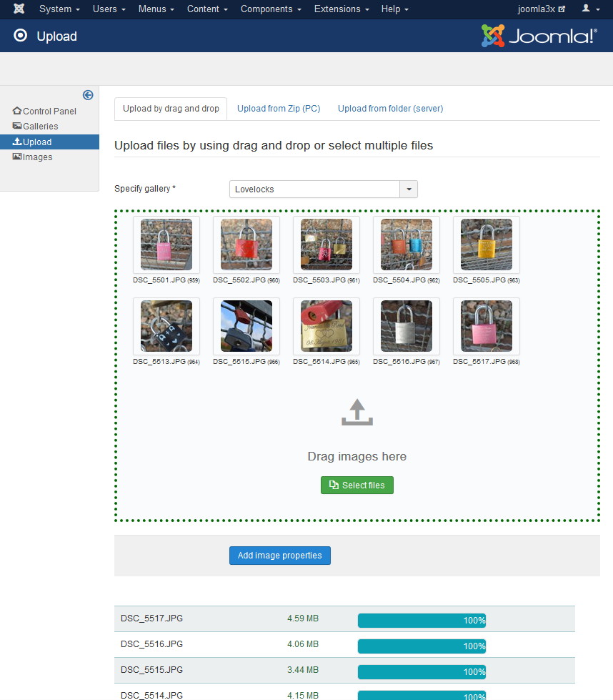
Task: Open the user account icon menu
Action: (590, 9)
